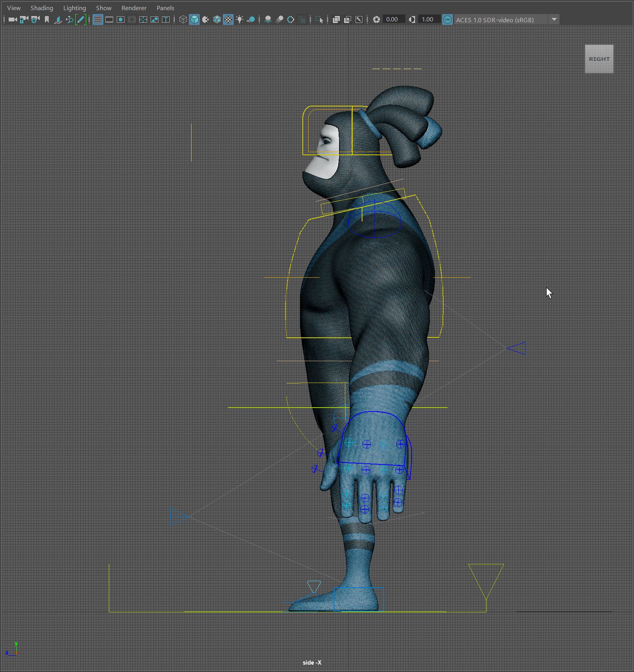Enable the Grease Pencil tool
634x672 pixels.
tap(81, 20)
